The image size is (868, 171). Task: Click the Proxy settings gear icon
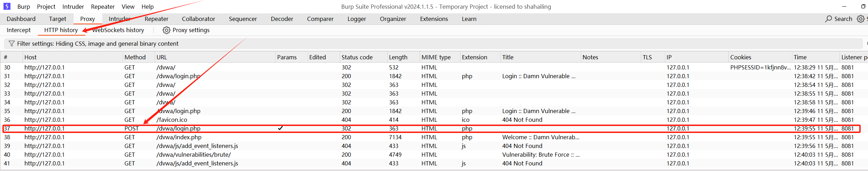tap(166, 30)
